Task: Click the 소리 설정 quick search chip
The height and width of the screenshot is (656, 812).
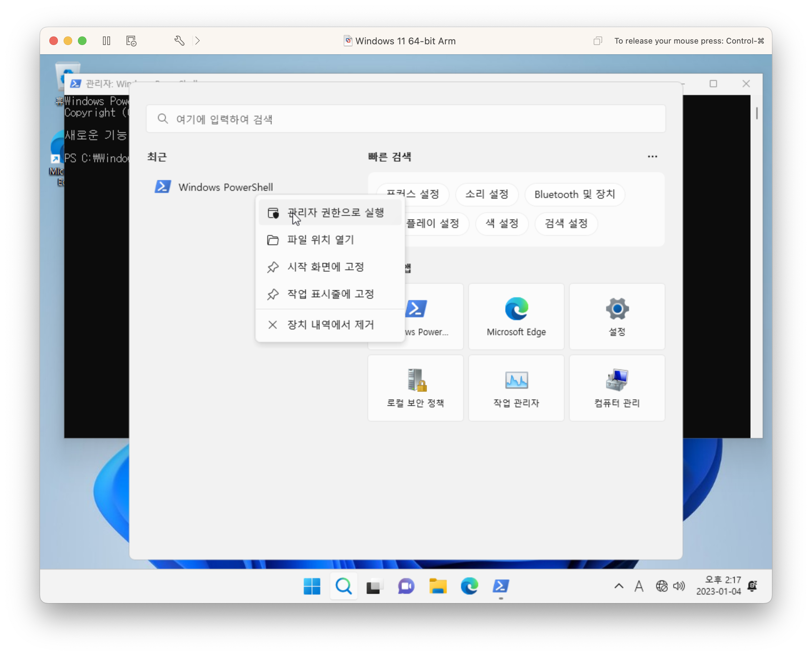Action: tap(486, 195)
